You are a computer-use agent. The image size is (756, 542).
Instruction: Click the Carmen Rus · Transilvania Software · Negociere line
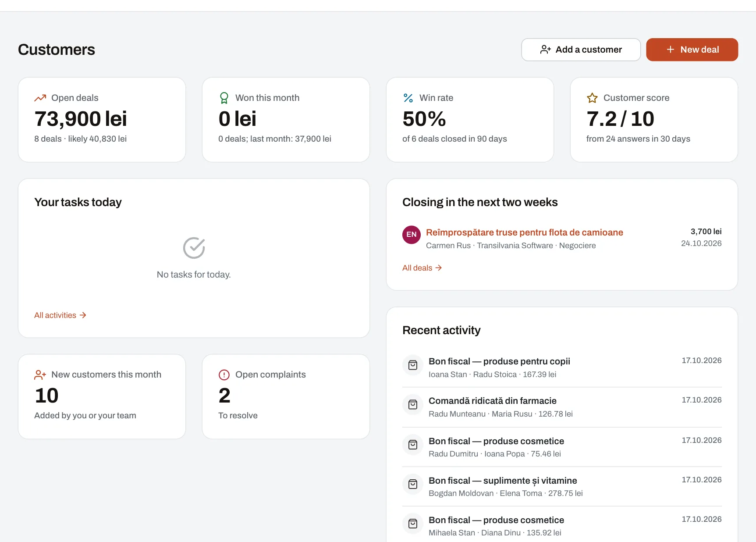[x=511, y=246]
